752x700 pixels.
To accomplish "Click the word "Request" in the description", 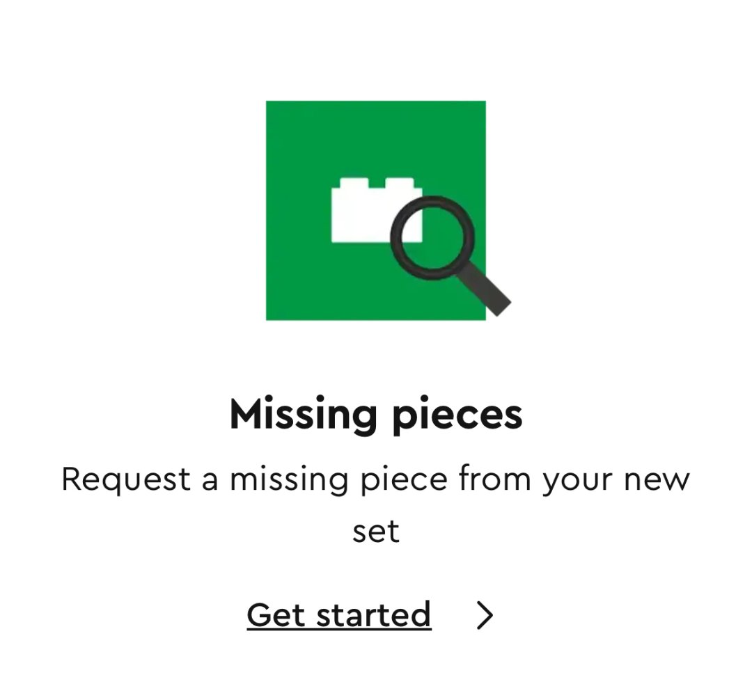I will click(x=126, y=479).
